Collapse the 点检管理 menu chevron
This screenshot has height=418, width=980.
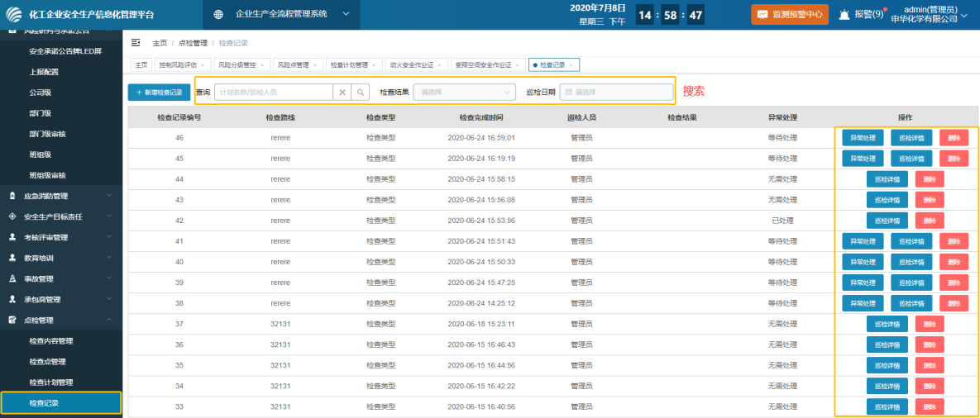click(108, 320)
